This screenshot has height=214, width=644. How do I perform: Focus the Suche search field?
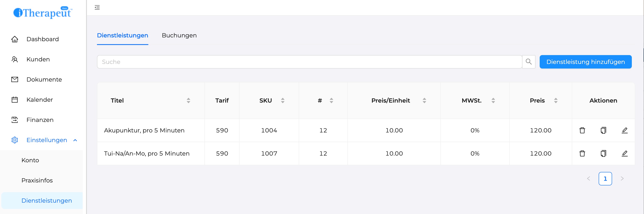point(309,62)
